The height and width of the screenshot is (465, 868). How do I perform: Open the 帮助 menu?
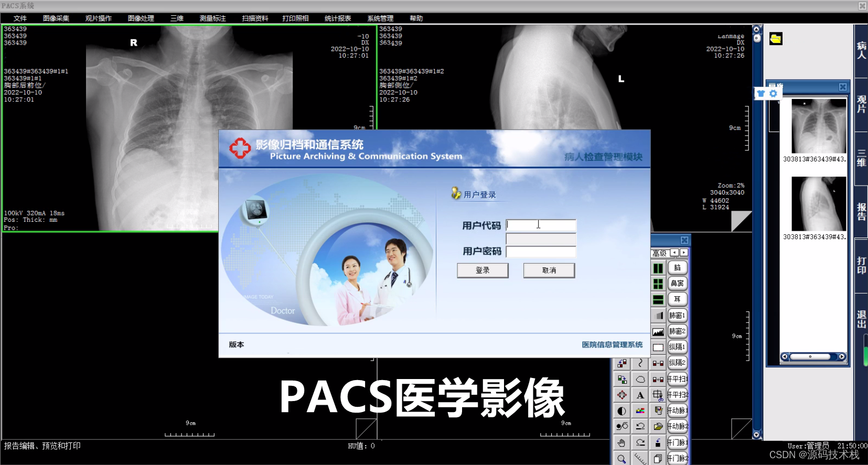[416, 18]
